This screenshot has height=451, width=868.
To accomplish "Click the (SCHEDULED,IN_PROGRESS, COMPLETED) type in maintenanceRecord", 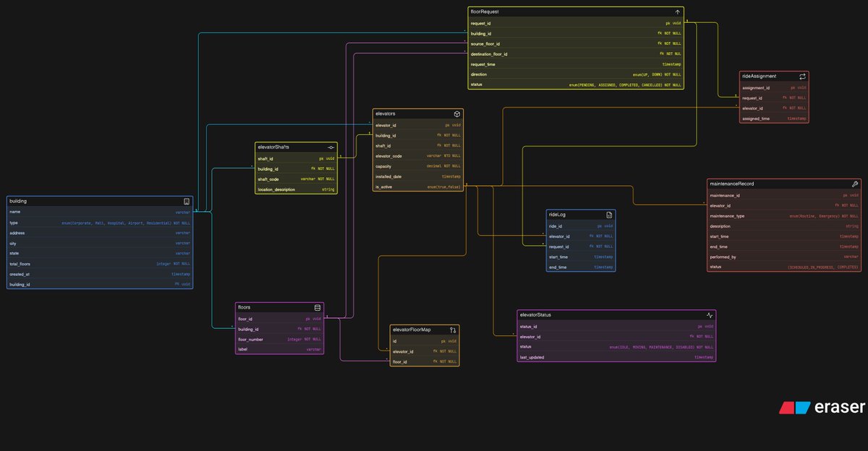I will click(823, 267).
